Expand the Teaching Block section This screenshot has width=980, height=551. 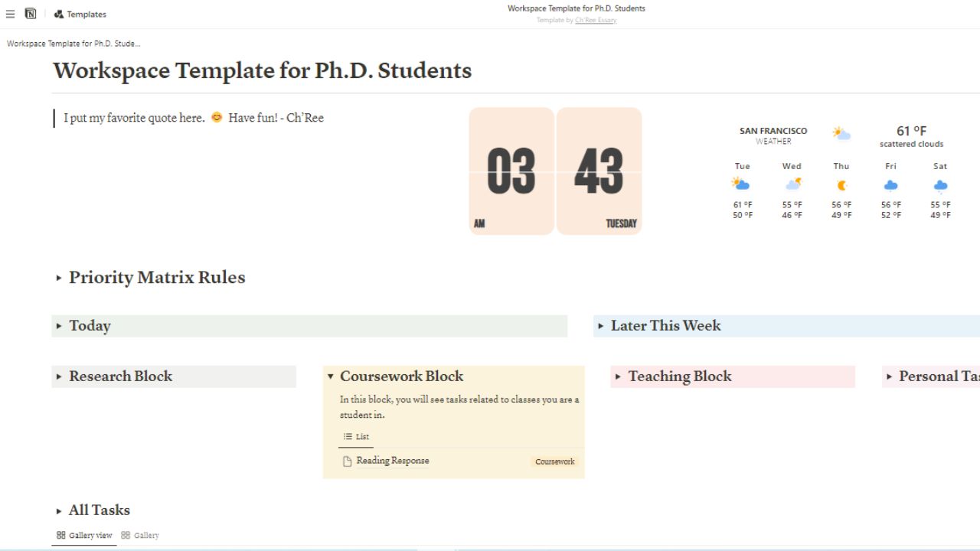(x=619, y=377)
